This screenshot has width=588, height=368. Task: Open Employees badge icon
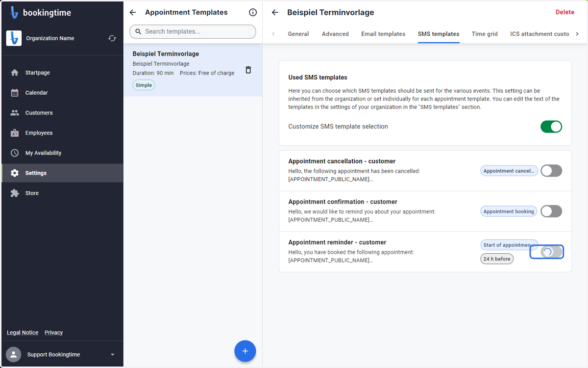click(x=15, y=133)
